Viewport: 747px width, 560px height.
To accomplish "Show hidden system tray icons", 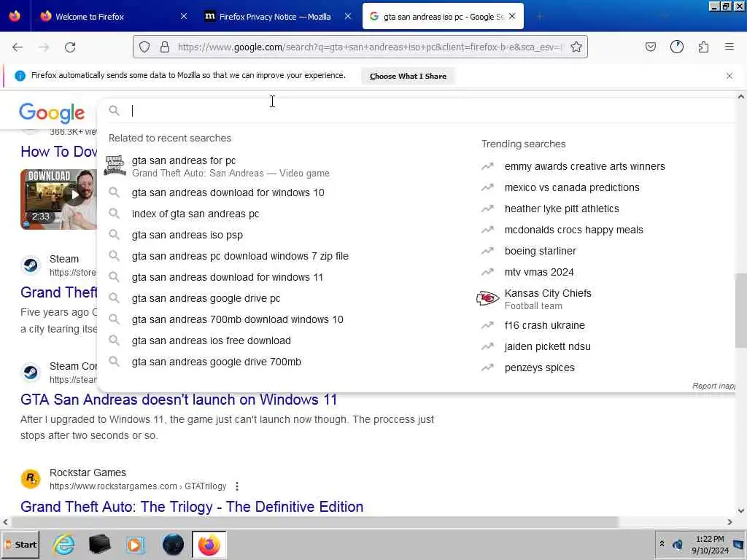I will [x=662, y=544].
